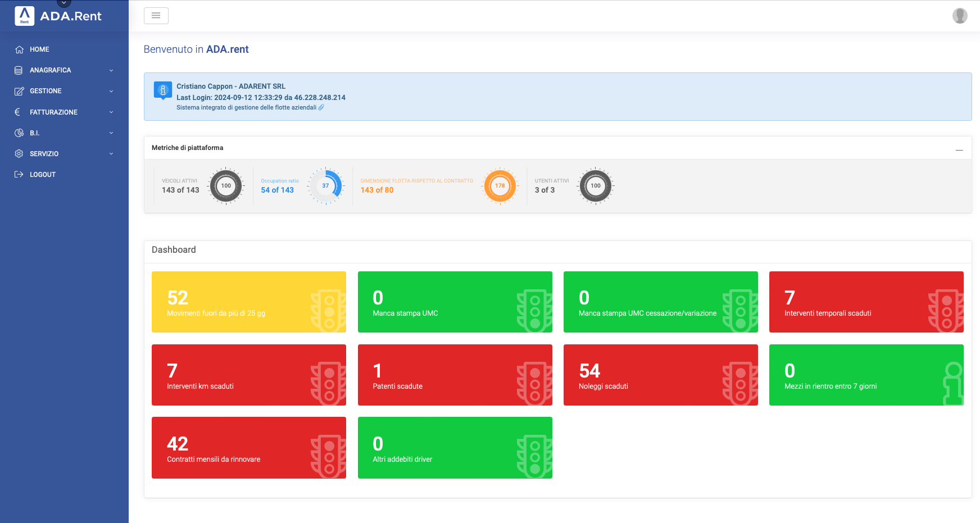Image resolution: width=980 pixels, height=523 pixels.
Task: Click info icon on Mezzi in rientro tile
Action: [x=952, y=383]
